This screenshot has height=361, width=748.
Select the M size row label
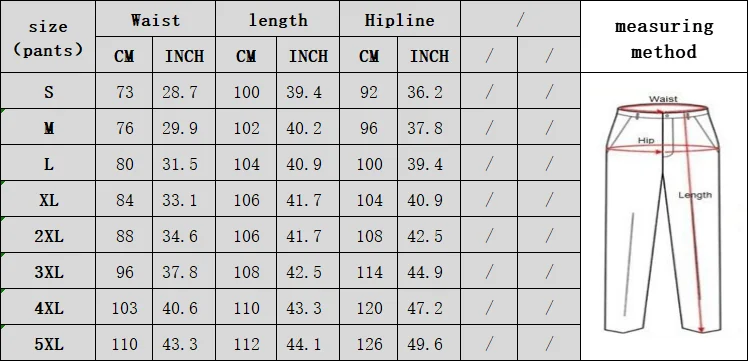click(48, 127)
